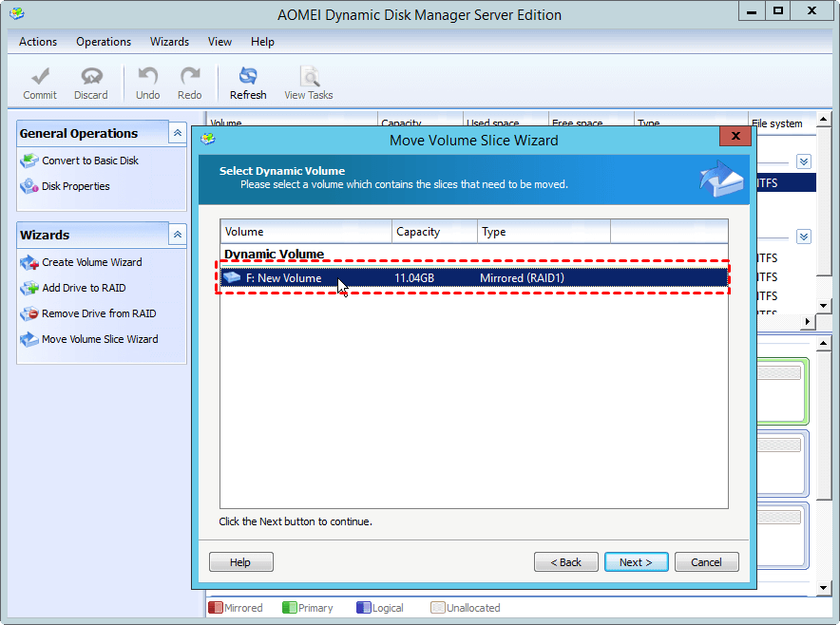Viewport: 840px width, 625px height.
Task: Click the Volume column header in wizard
Action: point(306,232)
